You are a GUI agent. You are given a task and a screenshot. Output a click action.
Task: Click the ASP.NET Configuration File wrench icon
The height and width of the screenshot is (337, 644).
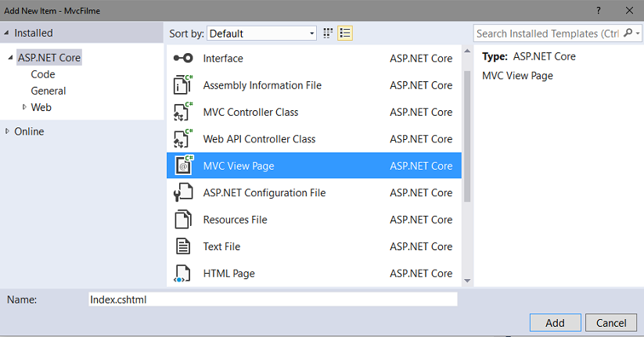pos(183,192)
